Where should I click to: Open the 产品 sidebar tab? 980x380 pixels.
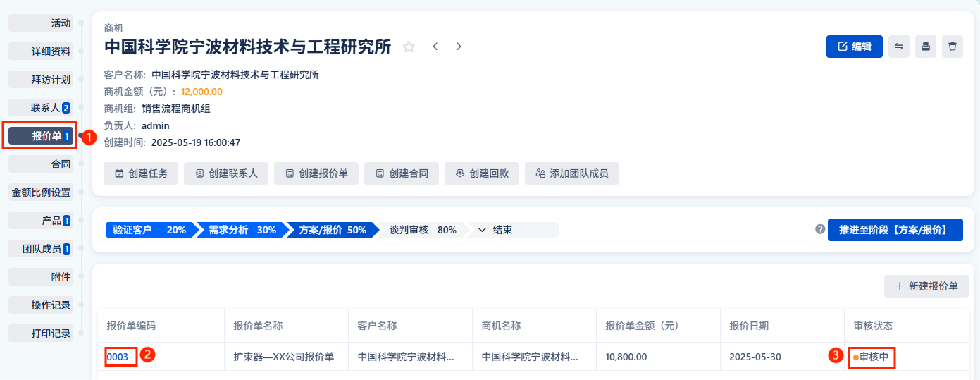click(x=41, y=220)
